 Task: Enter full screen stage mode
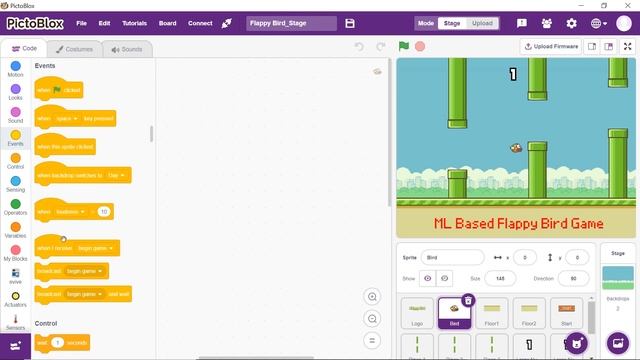627,47
